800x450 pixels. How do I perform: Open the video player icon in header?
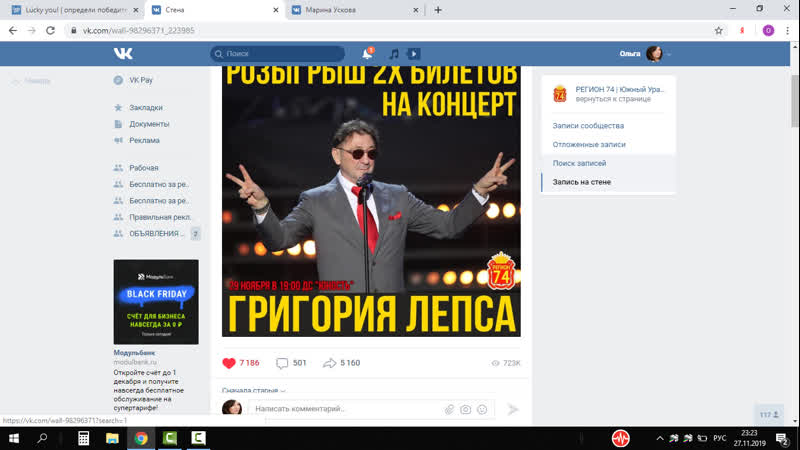point(414,54)
